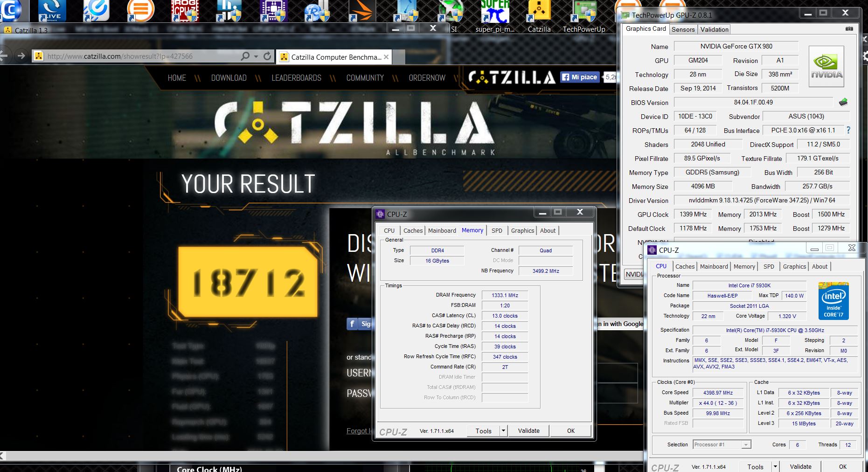Open the About tab in CPU-Z Memory window

coord(548,230)
